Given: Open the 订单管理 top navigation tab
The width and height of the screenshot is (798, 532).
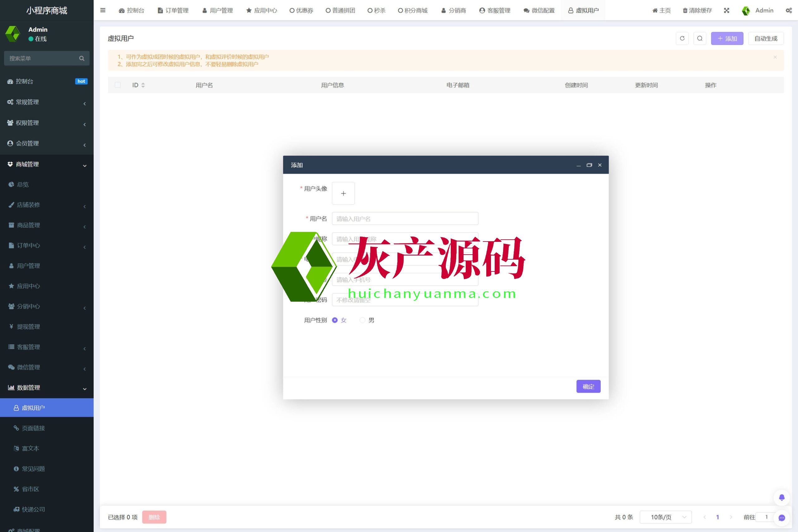Looking at the screenshot, I should (173, 10).
